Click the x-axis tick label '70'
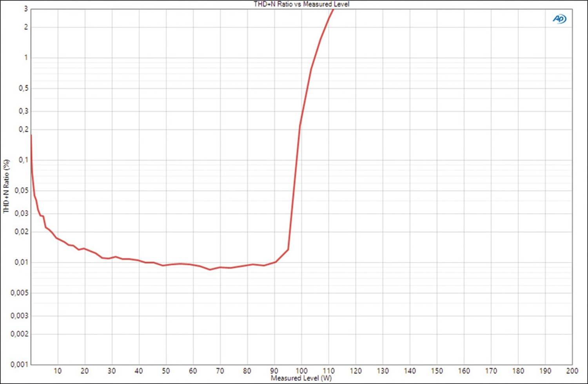 (x=220, y=371)
